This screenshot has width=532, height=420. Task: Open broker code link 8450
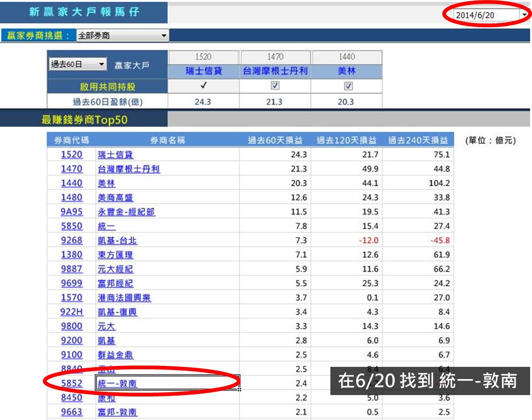pyautogui.click(x=71, y=397)
